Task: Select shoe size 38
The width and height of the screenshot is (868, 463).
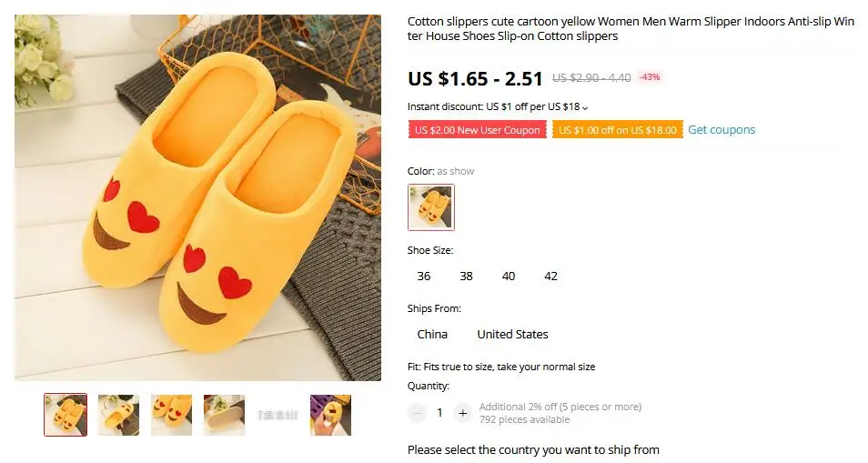Action: pyautogui.click(x=466, y=276)
